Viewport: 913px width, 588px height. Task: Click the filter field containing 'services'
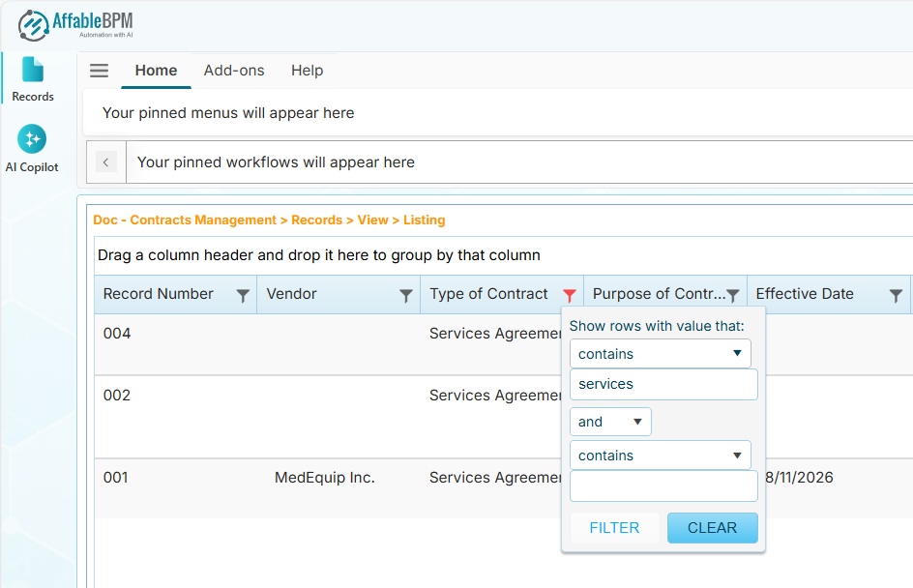tap(663, 384)
